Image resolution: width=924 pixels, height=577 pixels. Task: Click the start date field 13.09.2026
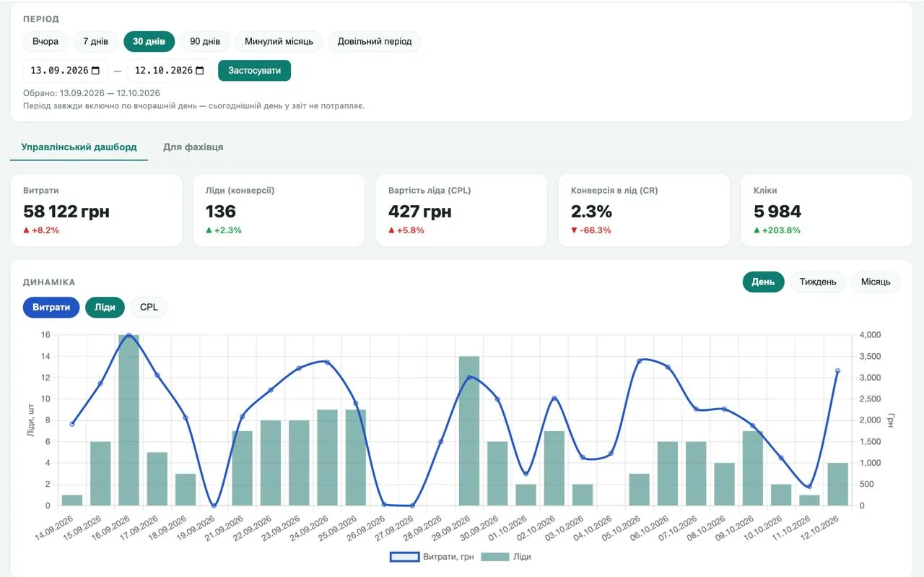[66, 71]
